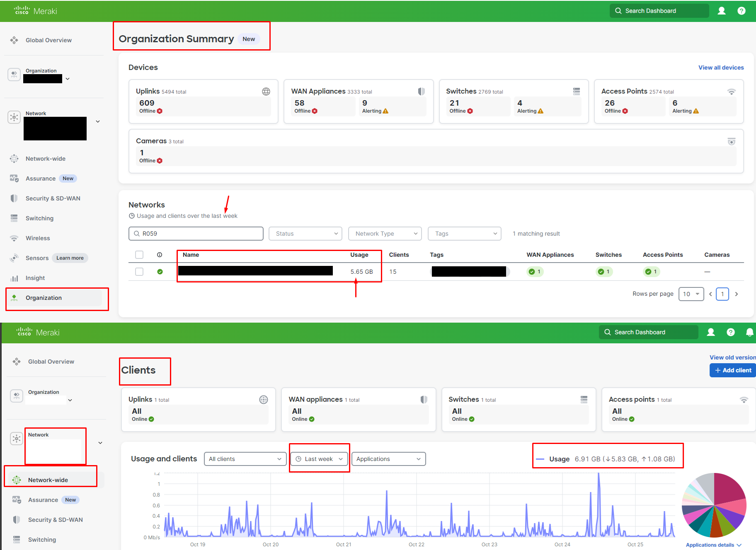Image resolution: width=756 pixels, height=550 pixels.
Task: Open the Wireless section in the sidebar
Action: tap(38, 238)
